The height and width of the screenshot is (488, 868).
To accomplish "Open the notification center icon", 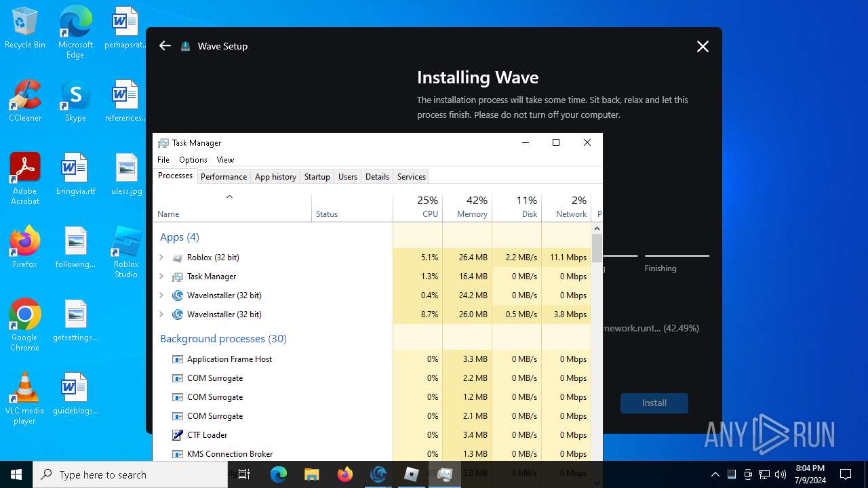I will (x=846, y=474).
